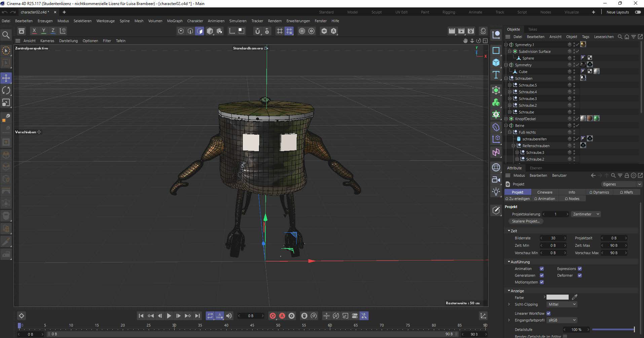Collapse the Zeit section
Screen dimensions: 644x338
tap(509, 231)
